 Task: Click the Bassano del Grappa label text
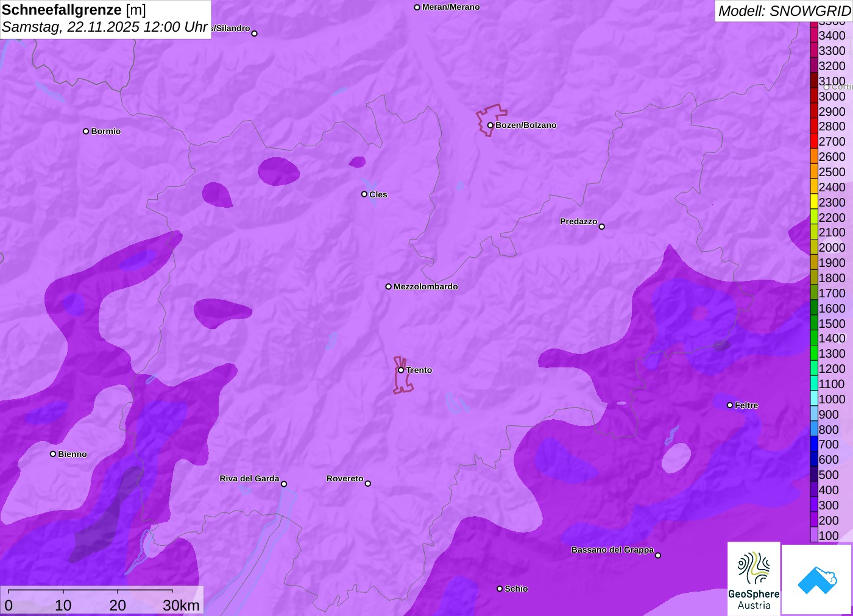tap(612, 550)
